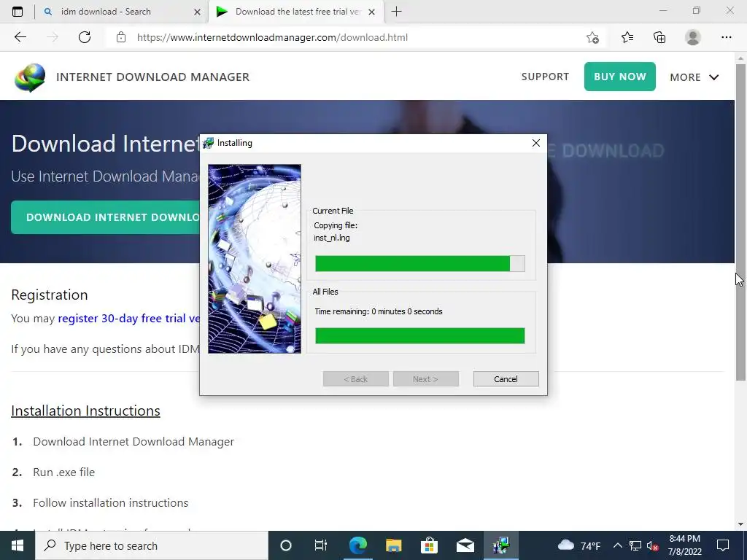Click the All Files progress bar
The height and width of the screenshot is (560, 747).
click(420, 335)
